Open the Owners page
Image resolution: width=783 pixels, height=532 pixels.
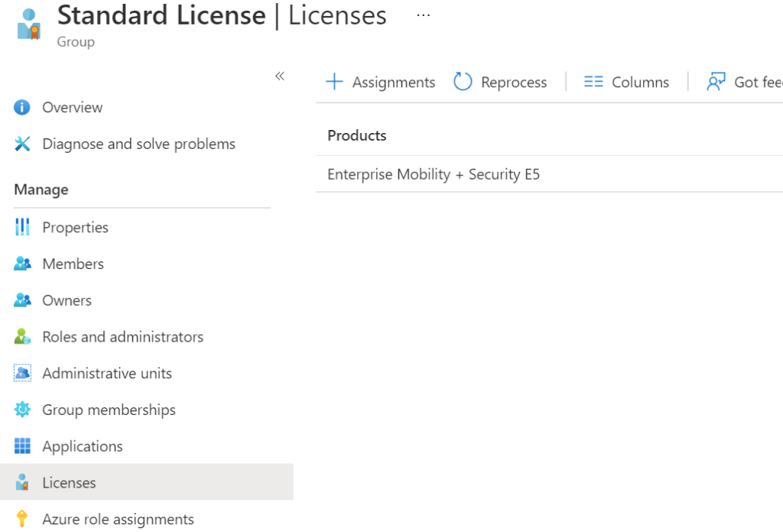click(67, 300)
